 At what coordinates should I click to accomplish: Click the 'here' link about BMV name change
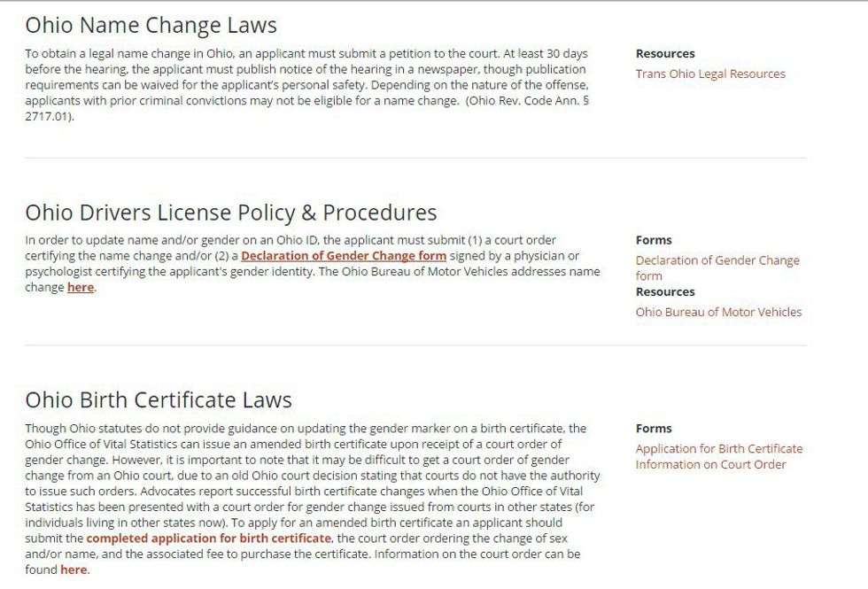(80, 288)
